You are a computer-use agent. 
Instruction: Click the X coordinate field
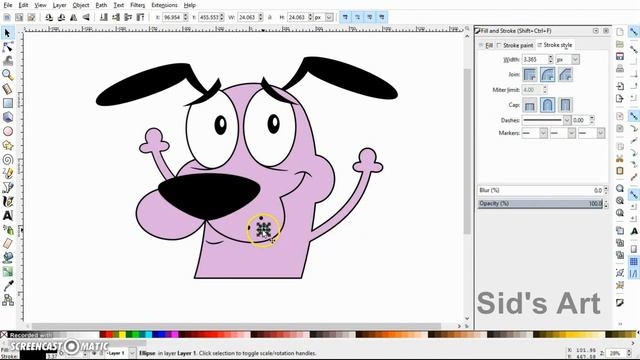172,17
